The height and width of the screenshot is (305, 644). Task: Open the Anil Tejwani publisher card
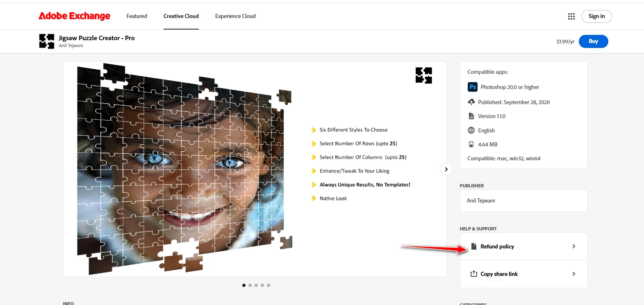pos(523,200)
